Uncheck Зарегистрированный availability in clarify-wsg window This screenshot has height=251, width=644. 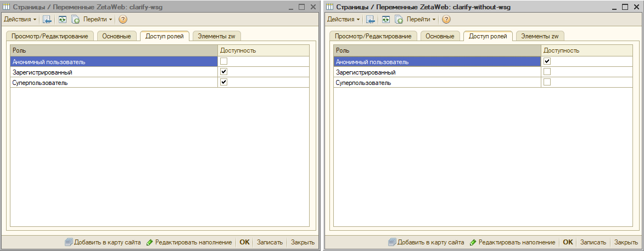pos(224,72)
